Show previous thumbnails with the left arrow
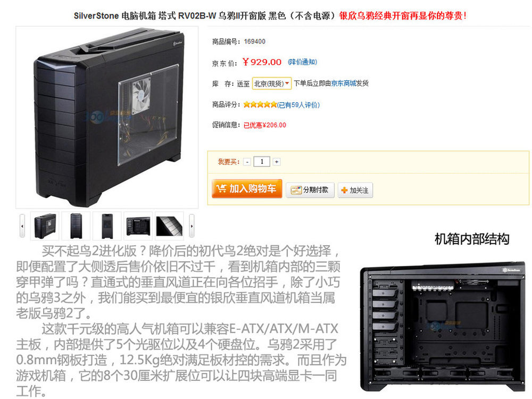 [22, 226]
